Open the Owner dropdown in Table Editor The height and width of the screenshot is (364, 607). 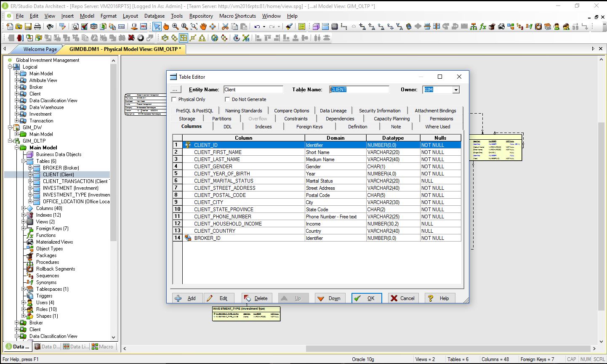click(x=455, y=89)
